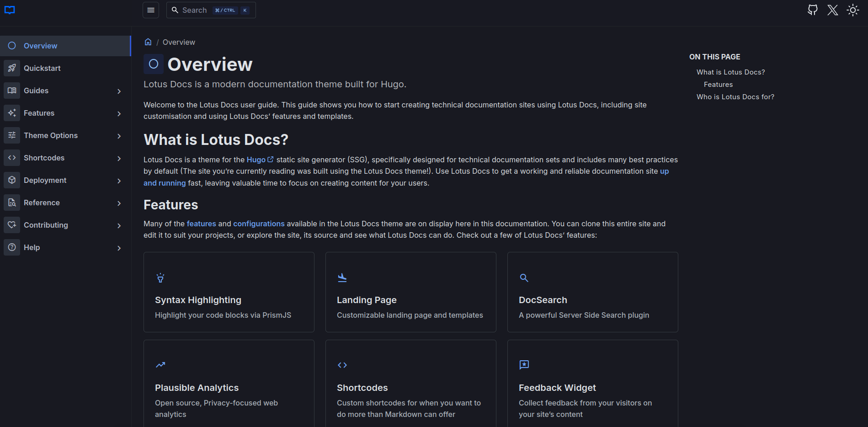Toggle light/dark mode sun icon
Viewport: 868px width, 427px height.
point(852,10)
